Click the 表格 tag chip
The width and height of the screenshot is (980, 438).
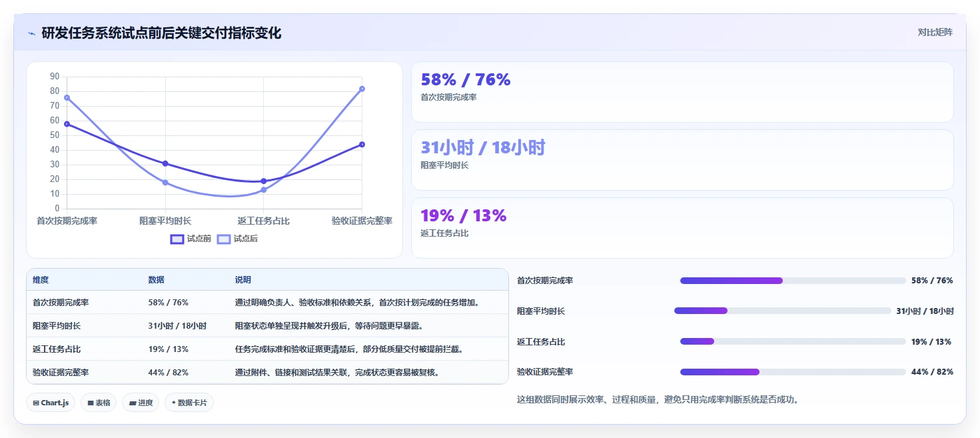[99, 403]
